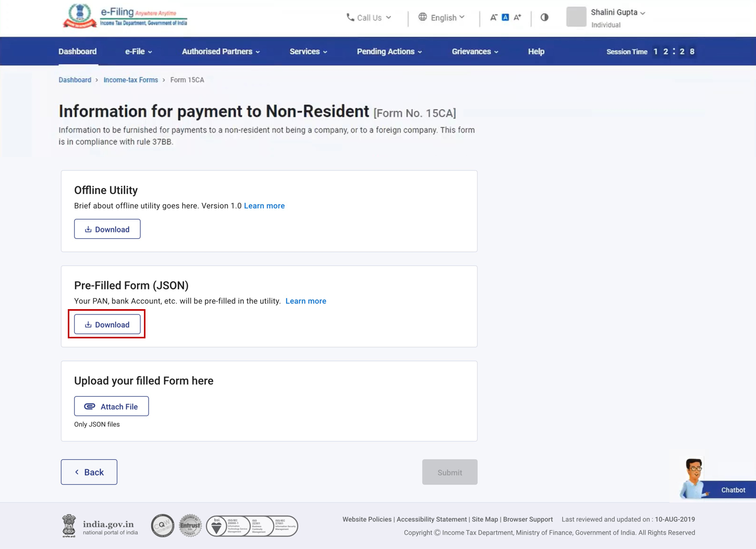The image size is (756, 549).
Task: Download the Offline Utility
Action: point(107,229)
